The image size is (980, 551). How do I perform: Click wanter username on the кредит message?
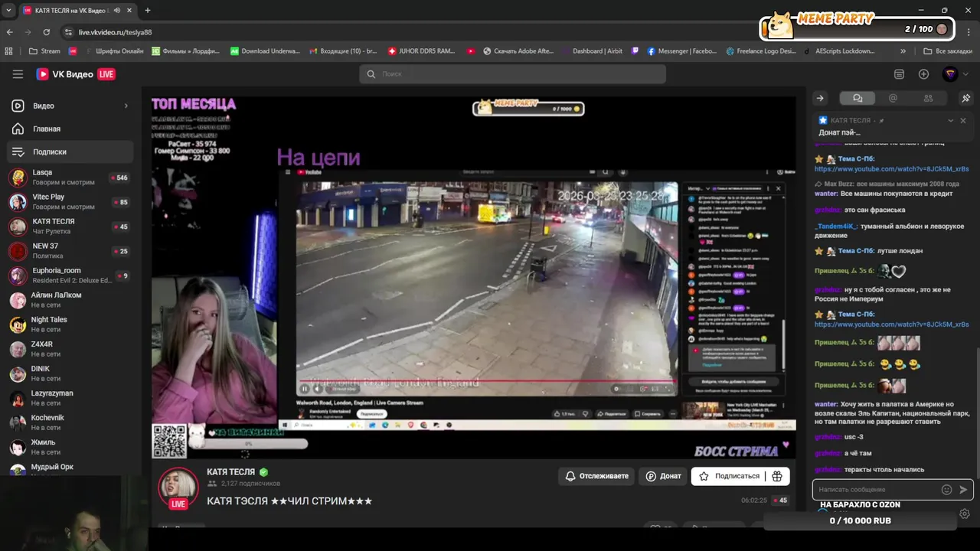tap(826, 194)
